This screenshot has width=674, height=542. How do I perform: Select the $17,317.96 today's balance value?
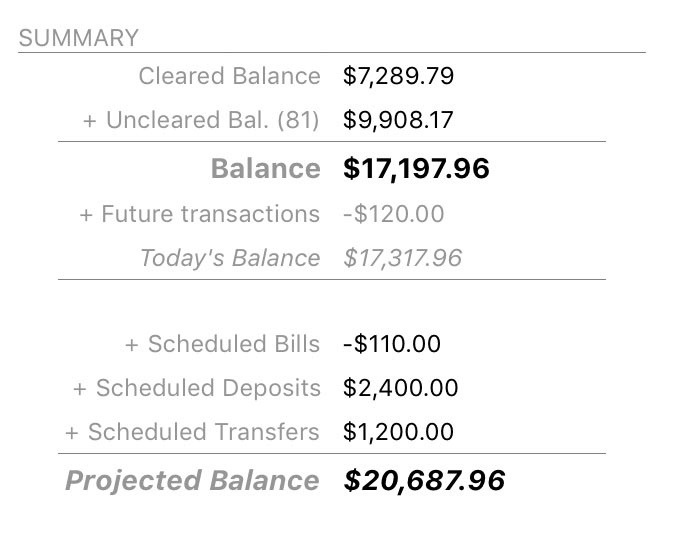click(402, 258)
